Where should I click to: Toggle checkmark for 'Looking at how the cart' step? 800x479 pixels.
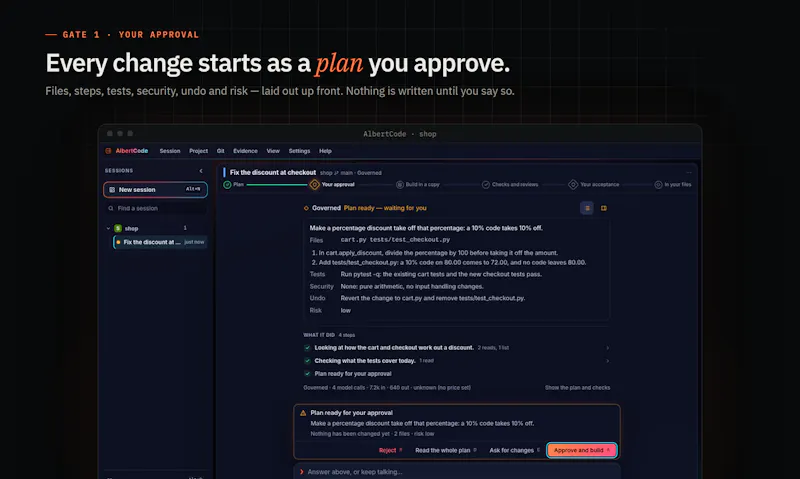coord(307,348)
